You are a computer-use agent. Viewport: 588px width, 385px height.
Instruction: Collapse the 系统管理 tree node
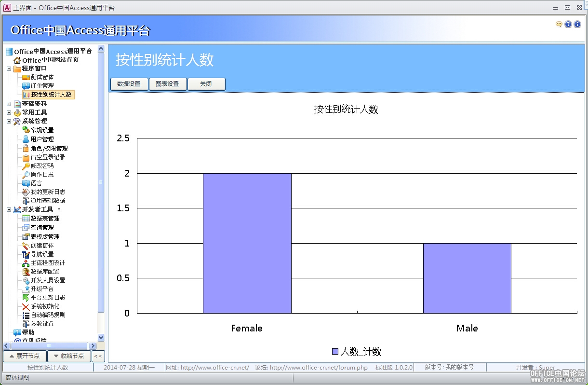pos(9,121)
